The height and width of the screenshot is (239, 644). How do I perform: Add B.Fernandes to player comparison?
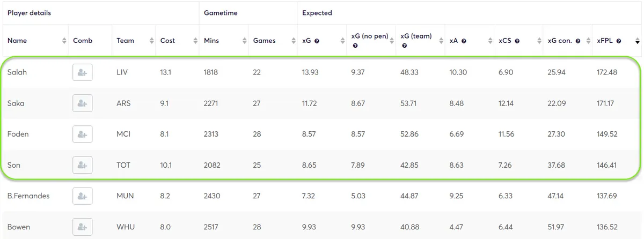(x=82, y=196)
